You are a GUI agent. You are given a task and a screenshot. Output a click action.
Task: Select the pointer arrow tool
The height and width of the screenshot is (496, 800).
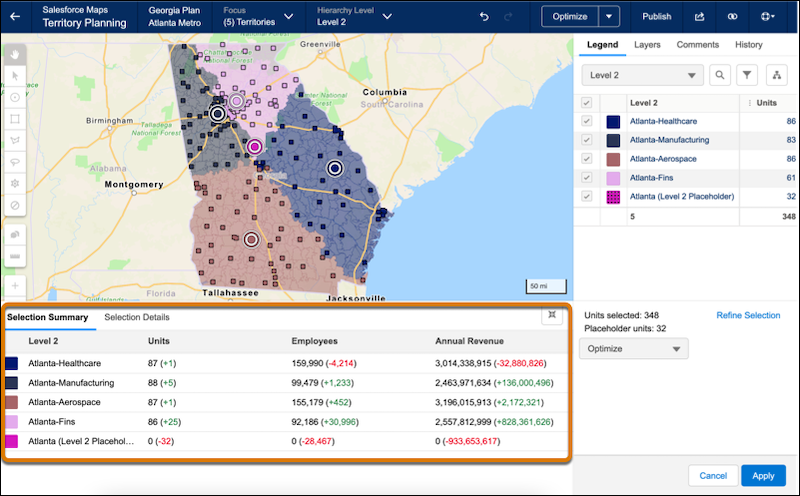[x=15, y=76]
